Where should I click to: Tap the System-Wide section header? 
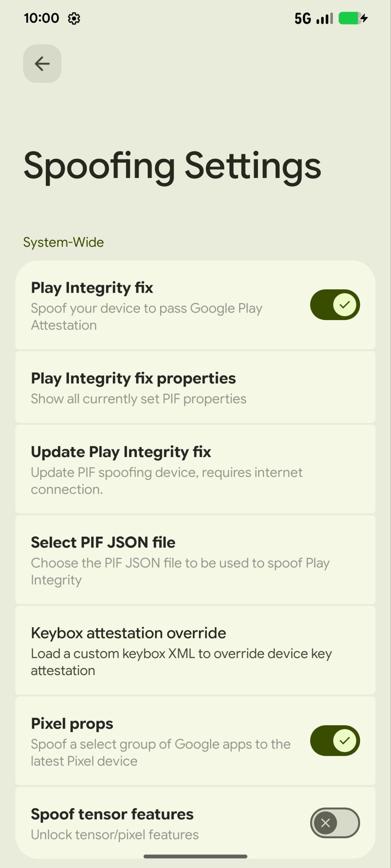(x=63, y=242)
